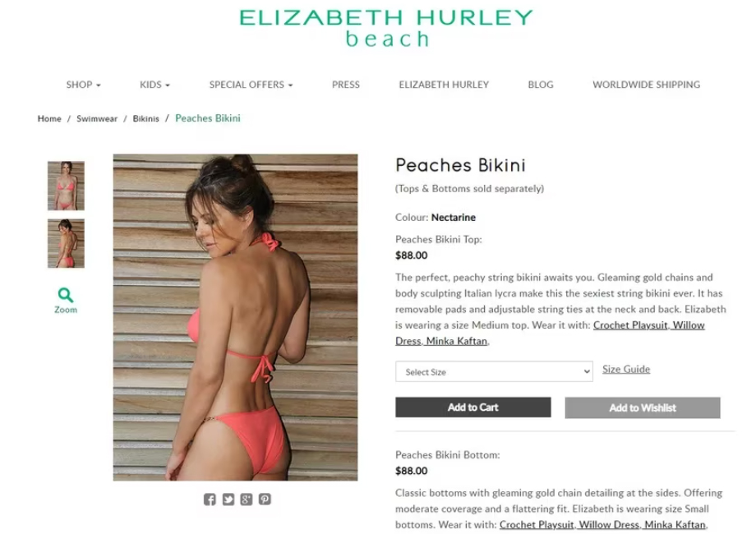The width and height of the screenshot is (756, 534).
Task: Expand the SHOP menu
Action: tap(84, 85)
